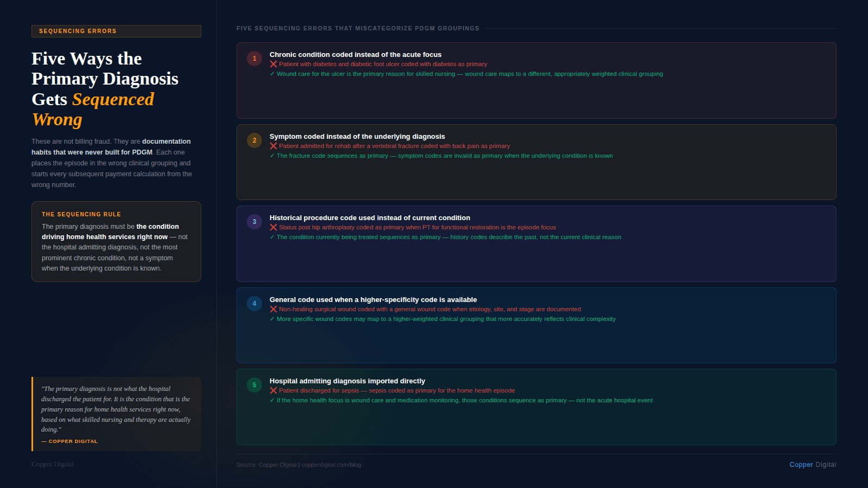Click red X beside hip arthroplasty example

(273, 227)
